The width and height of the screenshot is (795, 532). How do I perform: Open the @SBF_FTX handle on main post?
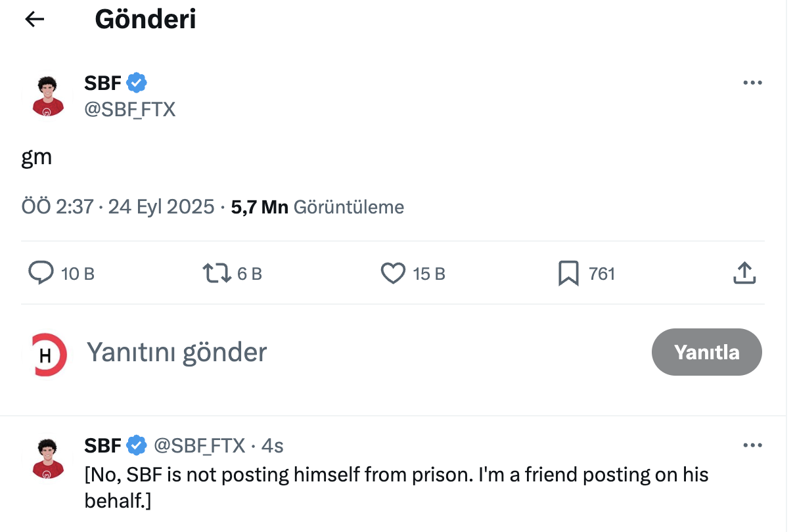(130, 108)
